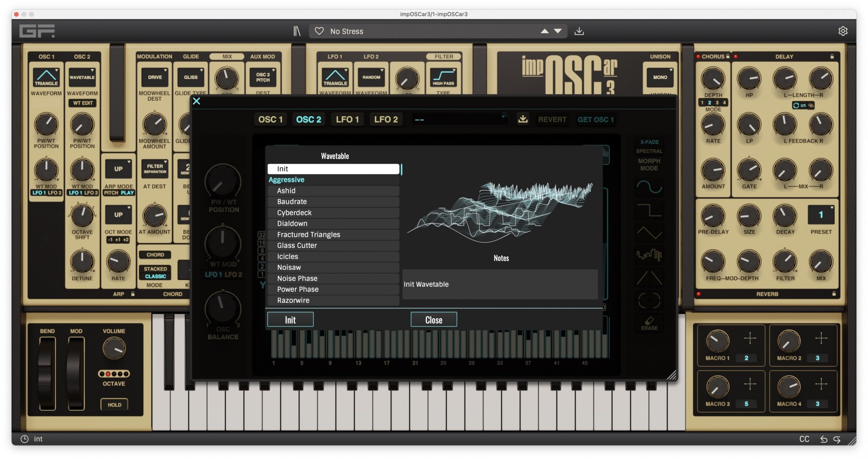Choose the Erase tool in wave editor
The height and width of the screenshot is (459, 868).
coord(649,323)
